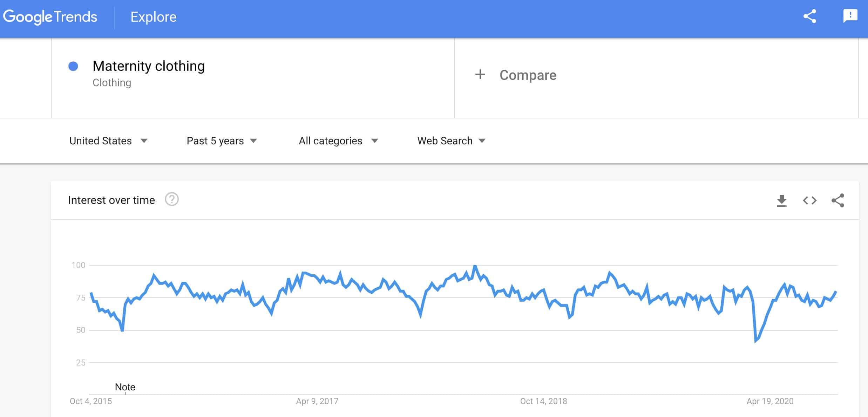Open the Note marker on the timeline

pyautogui.click(x=125, y=387)
